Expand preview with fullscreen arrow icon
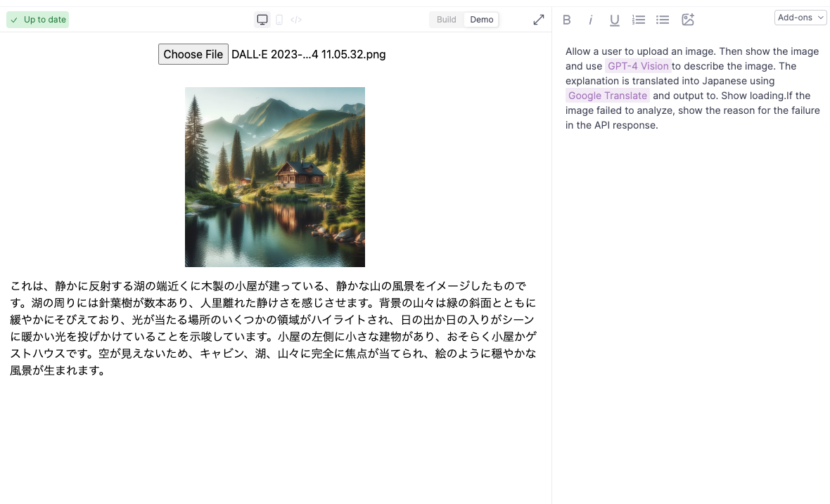 [x=538, y=20]
